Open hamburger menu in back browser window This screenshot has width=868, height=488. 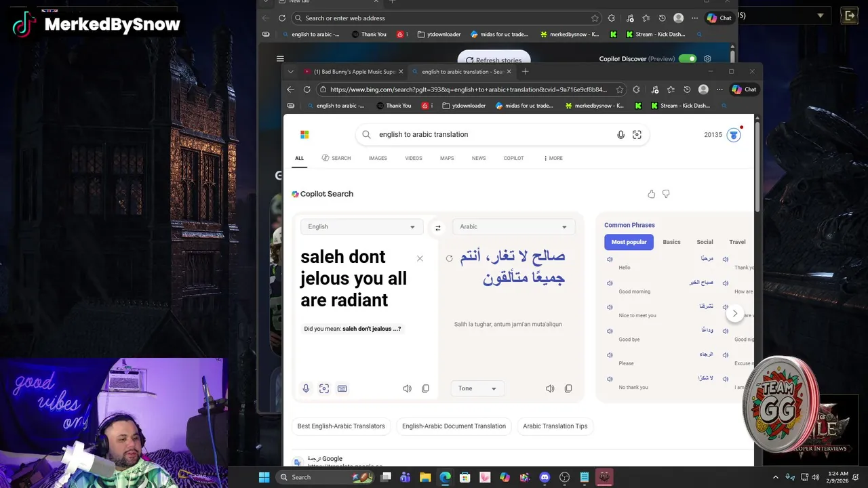280,59
